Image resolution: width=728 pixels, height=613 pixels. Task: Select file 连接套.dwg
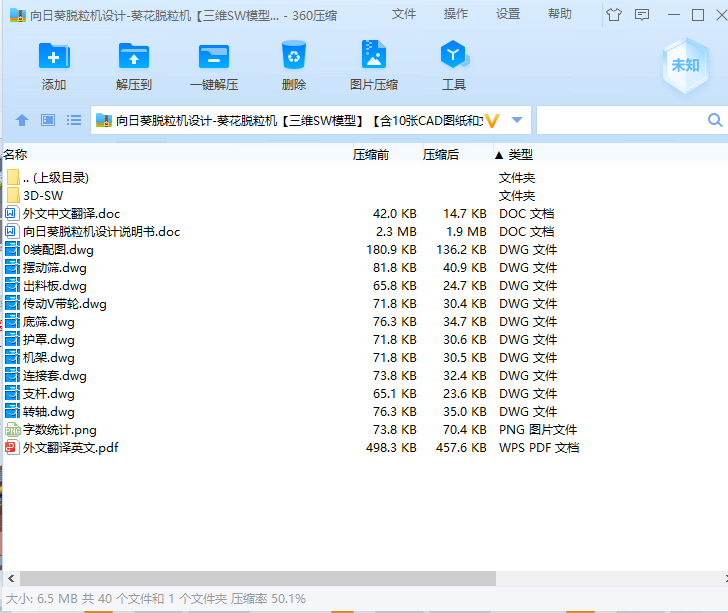(54, 376)
